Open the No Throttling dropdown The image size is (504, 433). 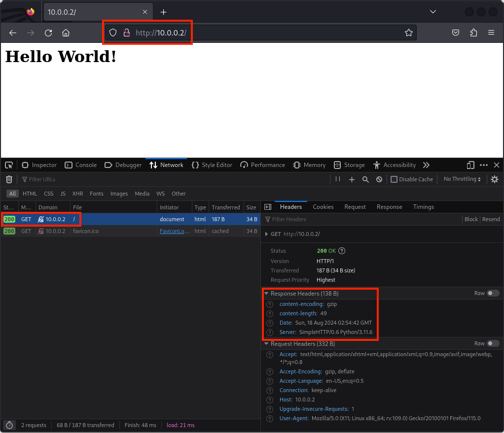[x=462, y=179]
